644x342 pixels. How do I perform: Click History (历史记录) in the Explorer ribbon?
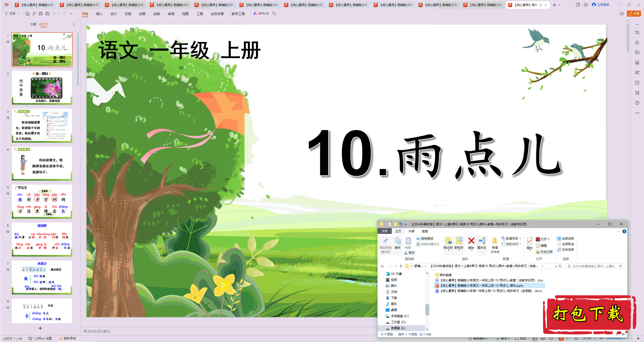click(544, 252)
